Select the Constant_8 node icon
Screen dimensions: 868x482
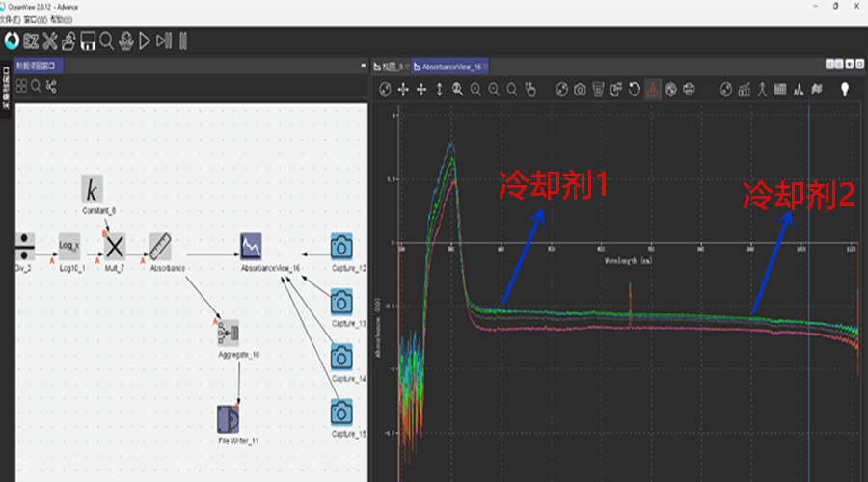coord(93,189)
